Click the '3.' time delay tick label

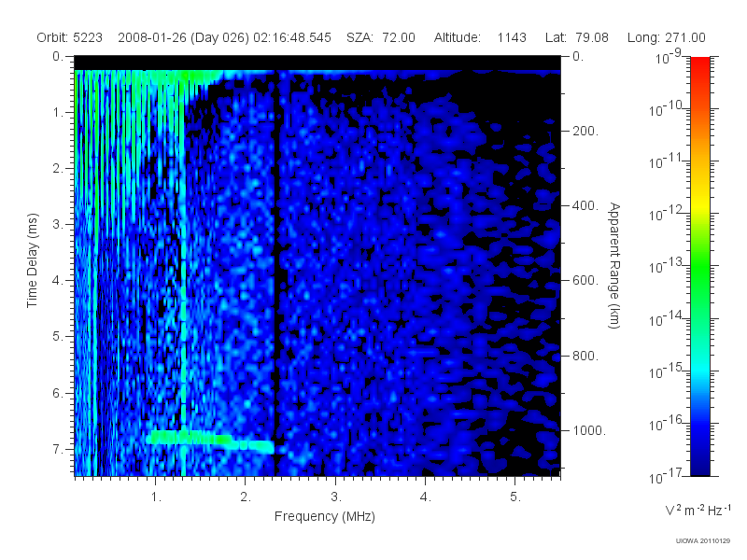click(58, 224)
